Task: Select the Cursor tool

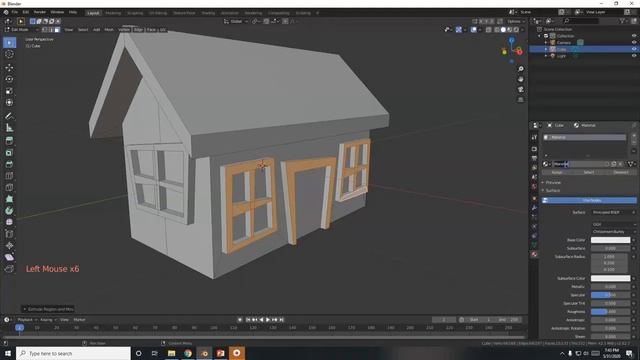Action: 9,54
